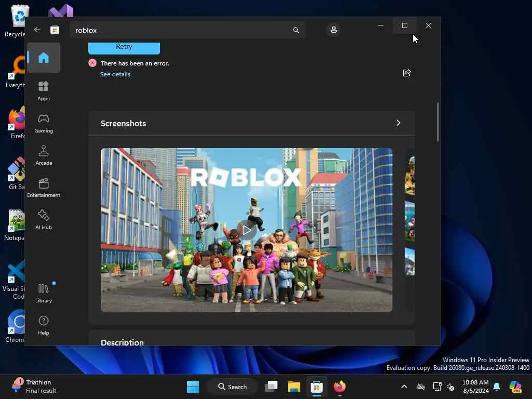Select the Home tab in the sidebar
The image size is (532, 399).
click(44, 58)
